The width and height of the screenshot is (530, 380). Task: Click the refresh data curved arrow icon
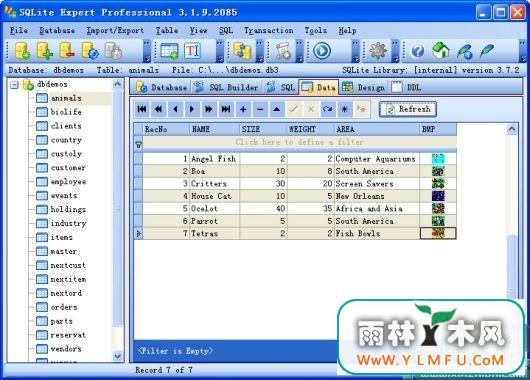click(328, 109)
